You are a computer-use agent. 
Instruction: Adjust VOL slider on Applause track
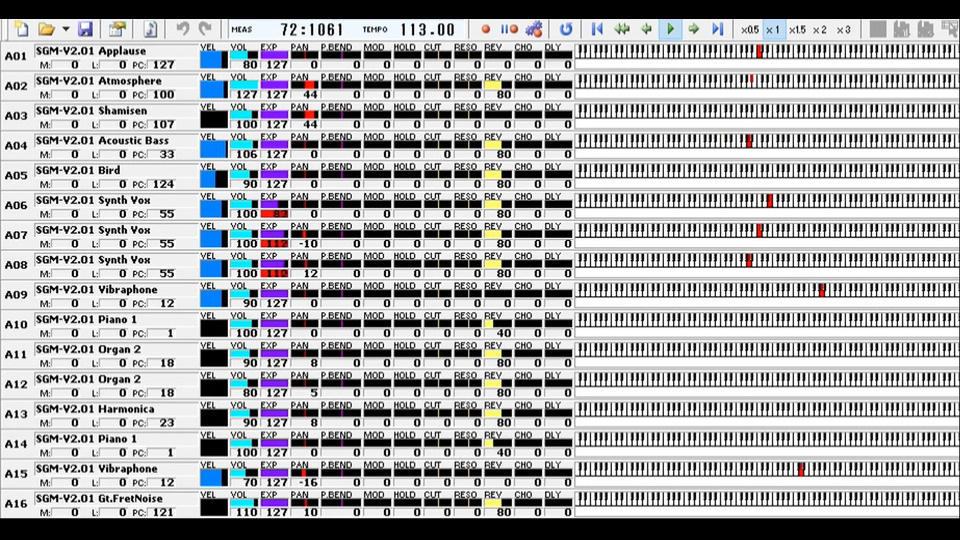point(244,55)
